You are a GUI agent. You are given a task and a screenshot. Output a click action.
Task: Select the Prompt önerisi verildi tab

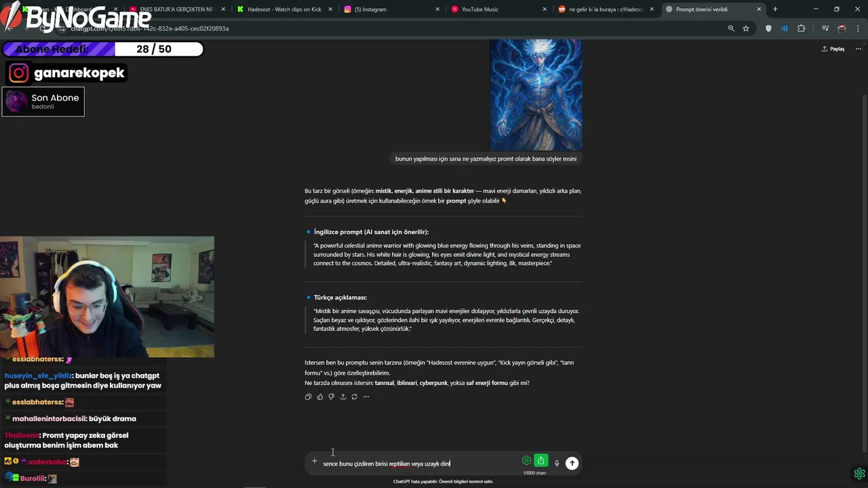tap(713, 9)
